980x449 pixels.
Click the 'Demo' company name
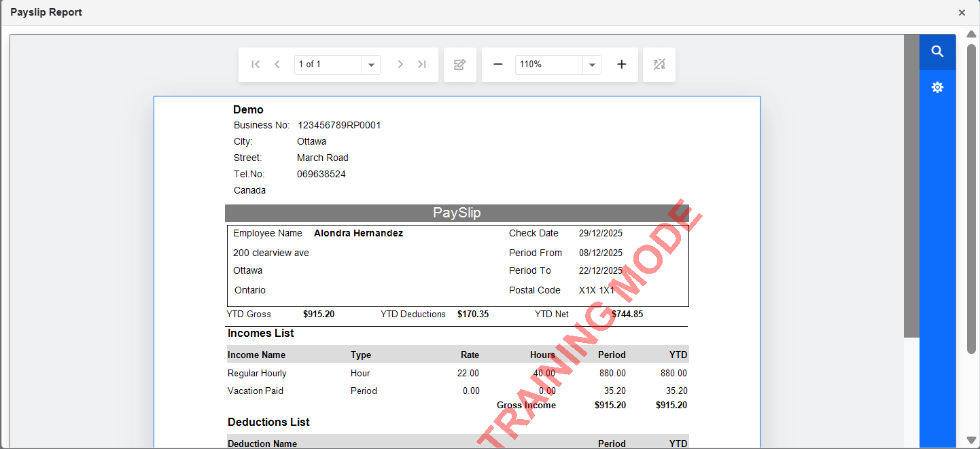click(248, 109)
